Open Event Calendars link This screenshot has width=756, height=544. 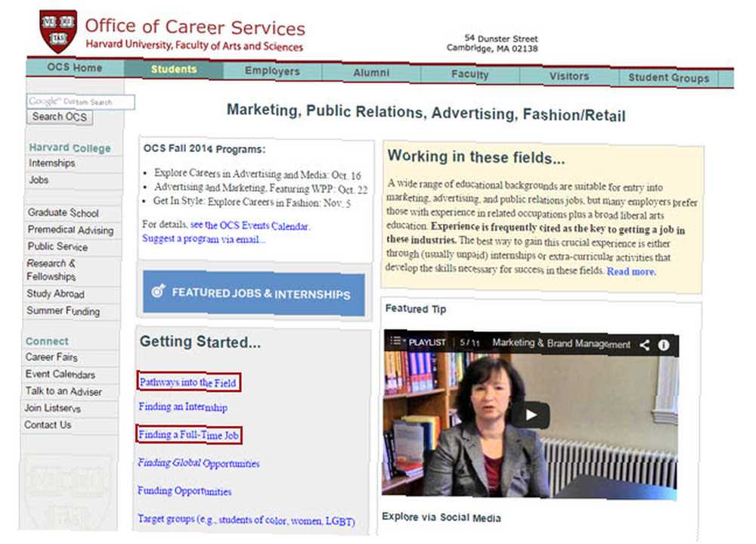coord(60,374)
